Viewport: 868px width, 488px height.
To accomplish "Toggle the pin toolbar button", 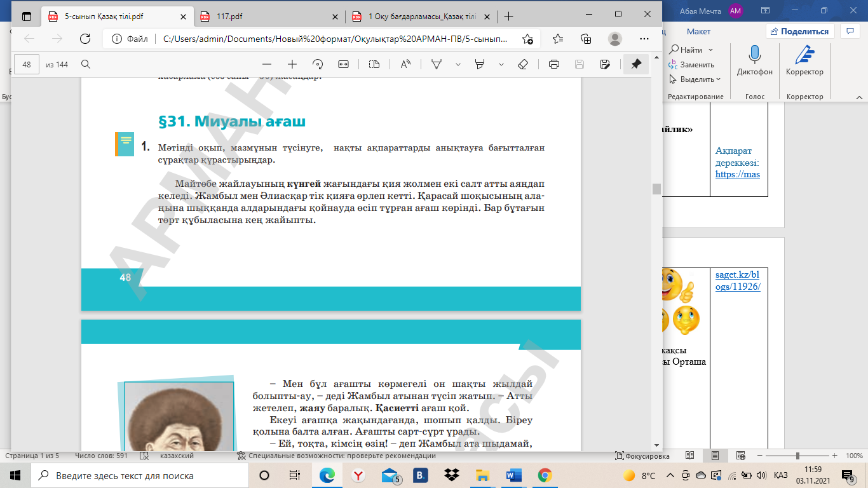I will tap(635, 64).
